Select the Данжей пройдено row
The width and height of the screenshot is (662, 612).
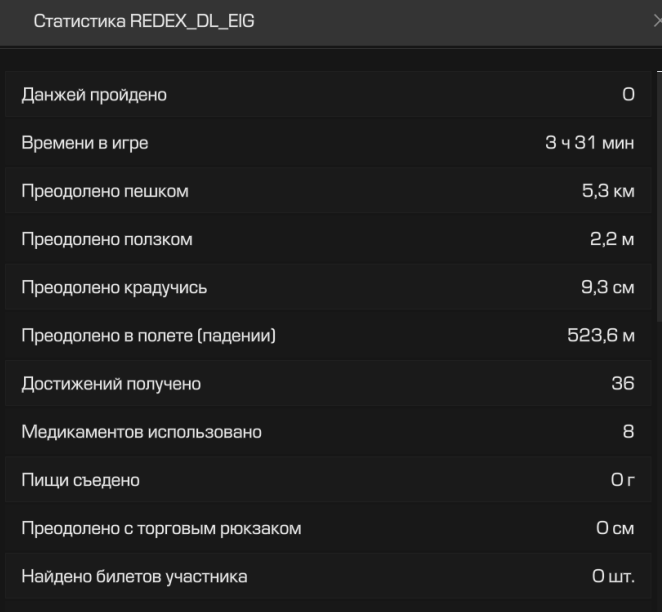(328, 95)
